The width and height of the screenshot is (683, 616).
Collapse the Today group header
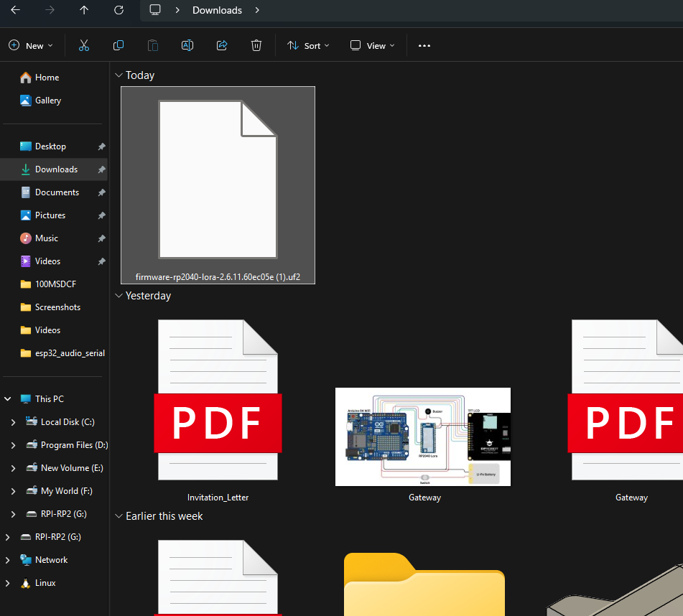click(x=119, y=75)
